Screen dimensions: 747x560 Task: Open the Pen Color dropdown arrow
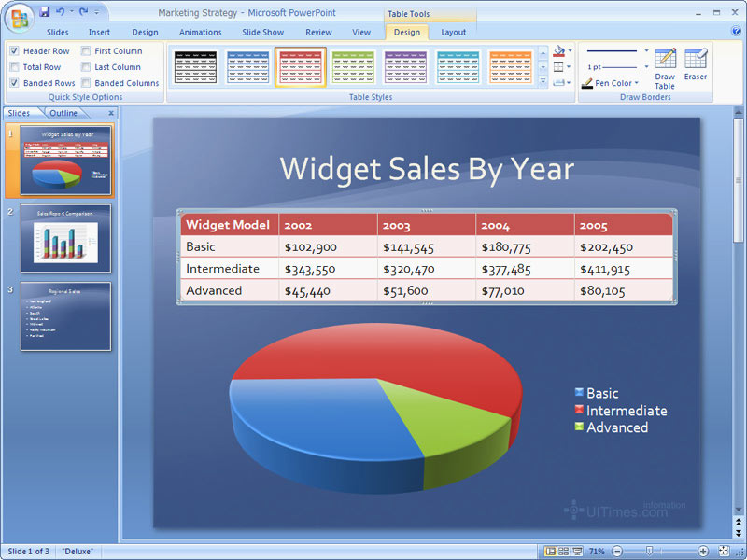pyautogui.click(x=637, y=83)
